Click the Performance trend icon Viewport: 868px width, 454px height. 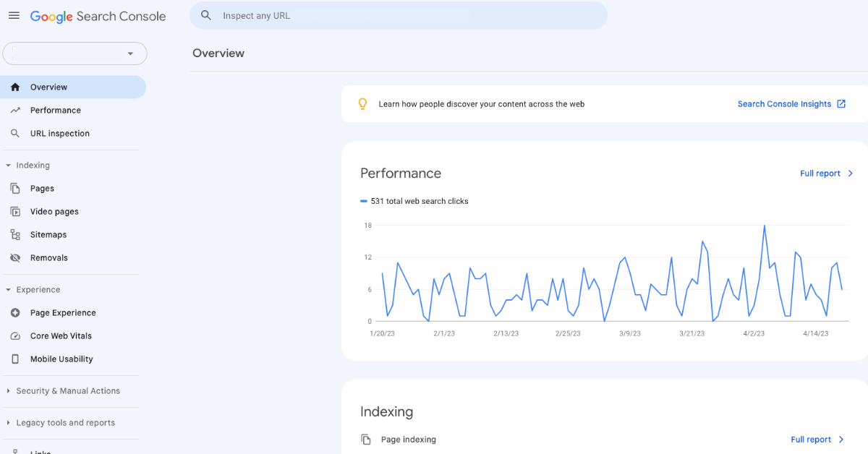[15, 111]
